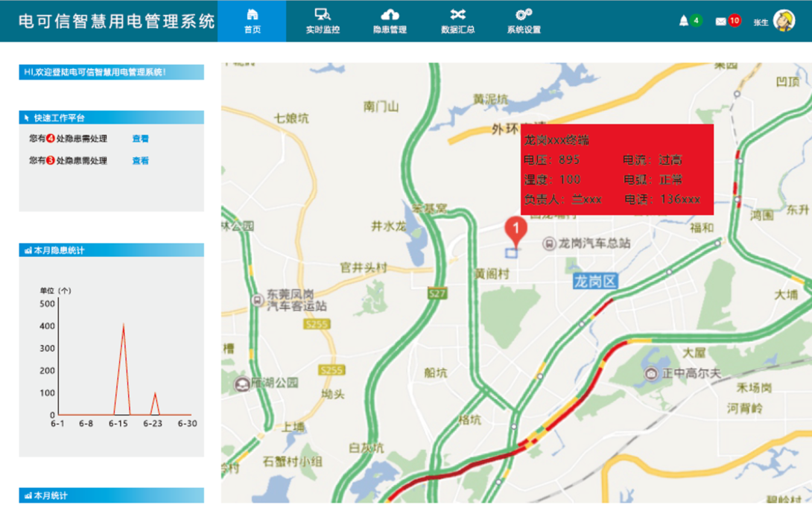
Task: Go to 数据汇总 tab
Action: (x=457, y=21)
